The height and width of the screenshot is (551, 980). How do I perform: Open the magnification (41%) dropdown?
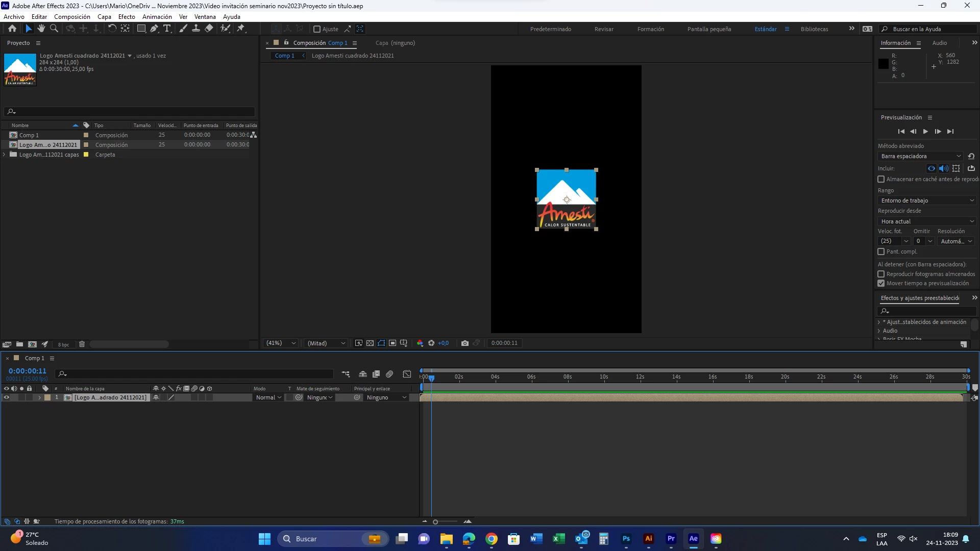pos(280,343)
